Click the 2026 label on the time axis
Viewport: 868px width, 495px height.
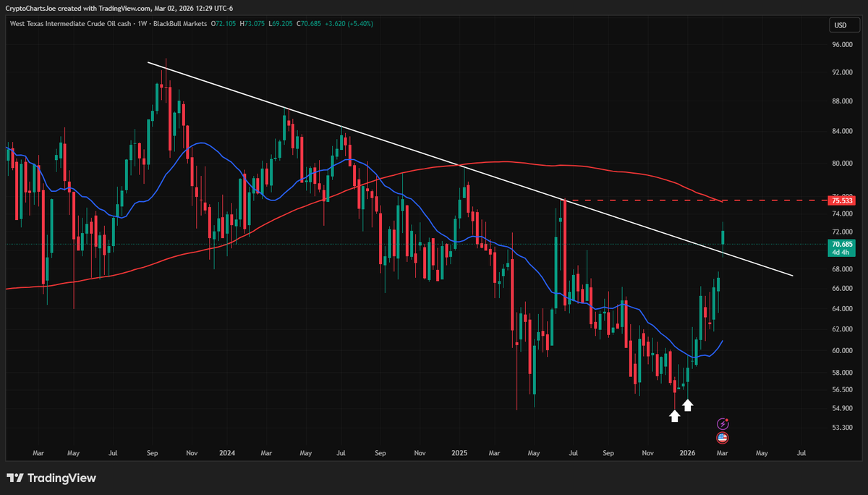687,453
